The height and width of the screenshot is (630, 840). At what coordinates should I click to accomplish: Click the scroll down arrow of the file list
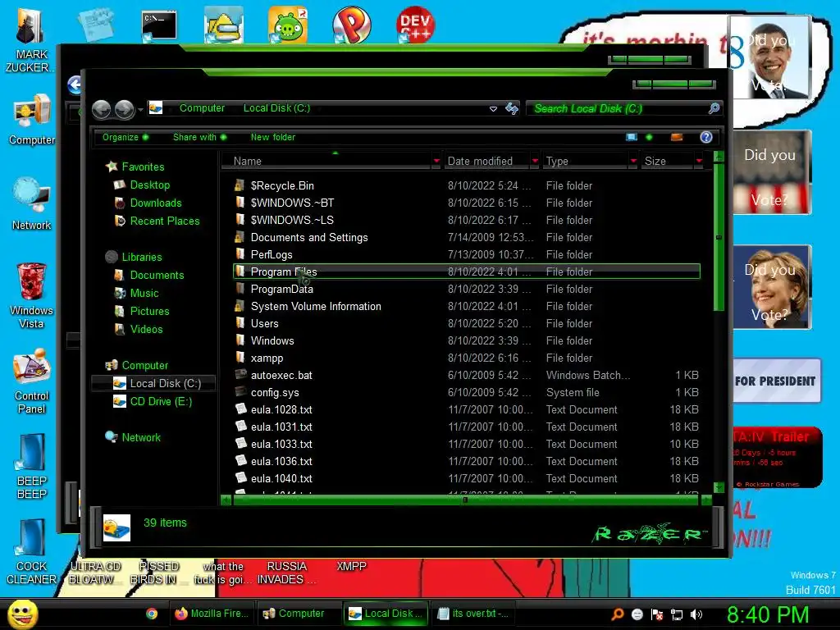coord(719,487)
